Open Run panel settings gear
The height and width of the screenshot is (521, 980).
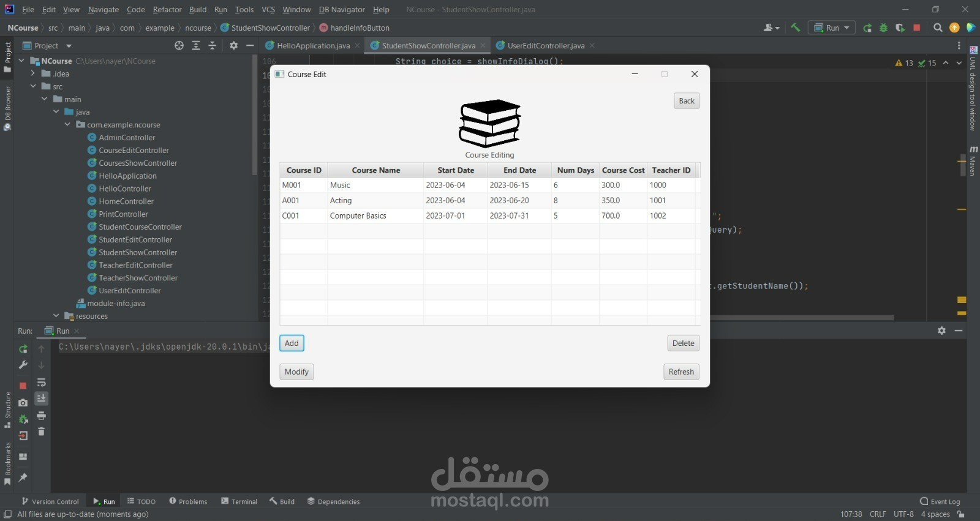[941, 331]
